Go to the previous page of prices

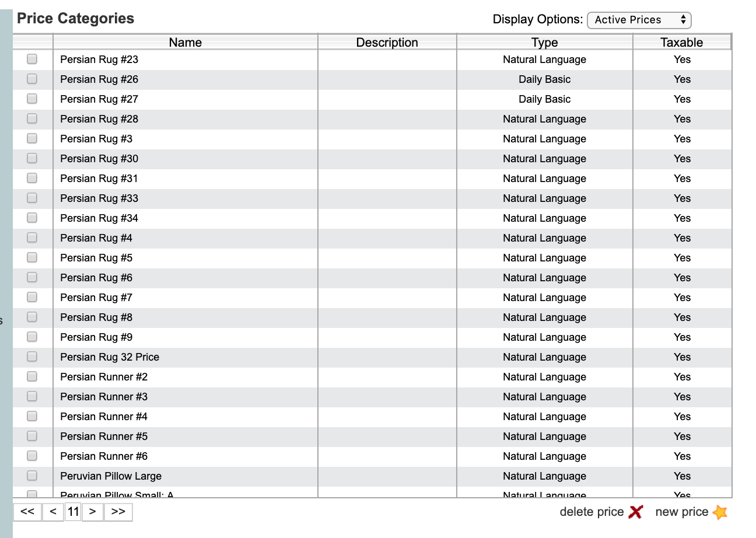53,512
